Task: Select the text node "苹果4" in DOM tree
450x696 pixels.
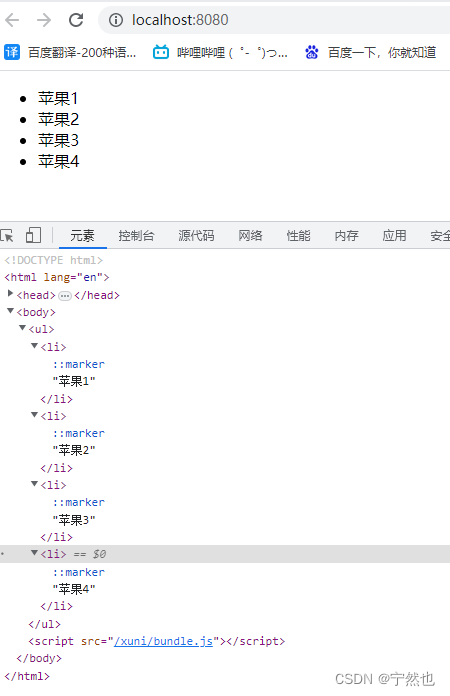Action: pyautogui.click(x=74, y=589)
